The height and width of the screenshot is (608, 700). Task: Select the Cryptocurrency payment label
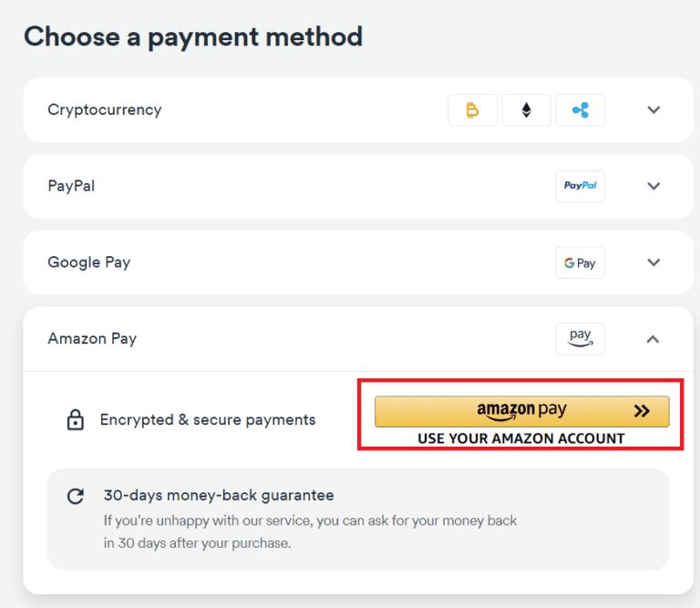pyautogui.click(x=105, y=109)
